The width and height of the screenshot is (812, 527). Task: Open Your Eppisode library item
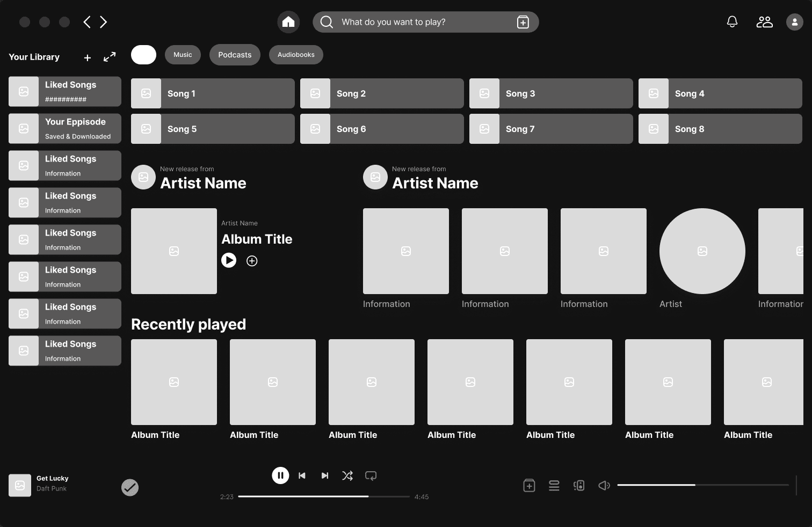tap(65, 128)
